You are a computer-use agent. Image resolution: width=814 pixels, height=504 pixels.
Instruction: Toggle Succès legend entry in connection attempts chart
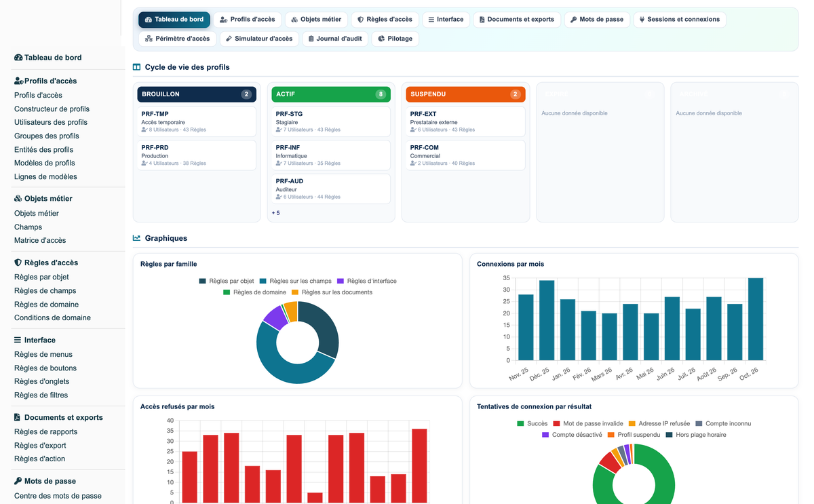532,423
